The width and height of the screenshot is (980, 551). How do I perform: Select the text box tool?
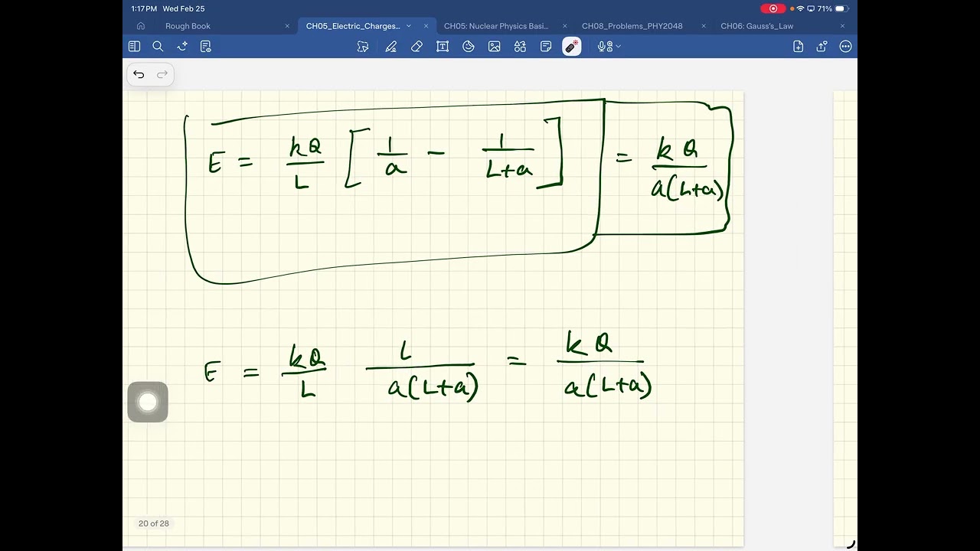coord(443,47)
